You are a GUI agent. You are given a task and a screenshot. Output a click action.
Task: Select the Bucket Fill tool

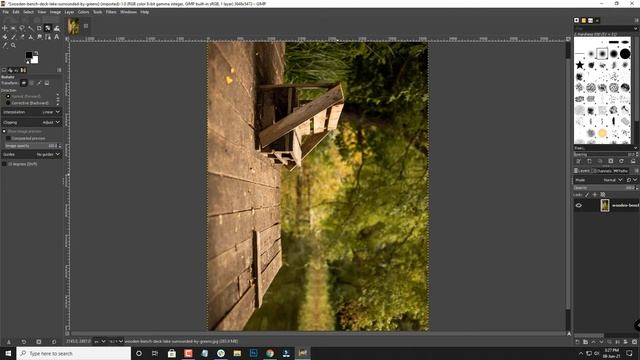(x=4, y=37)
